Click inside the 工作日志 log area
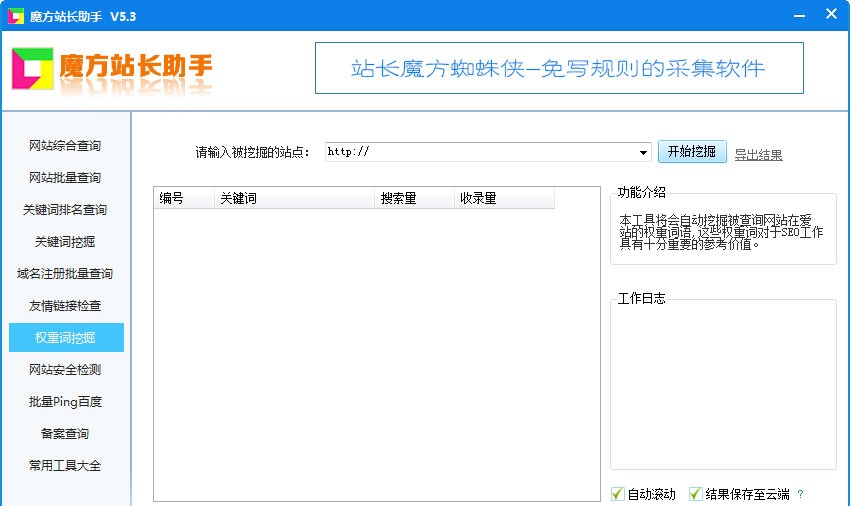Screen dimensions: 852x506 (x=723, y=386)
